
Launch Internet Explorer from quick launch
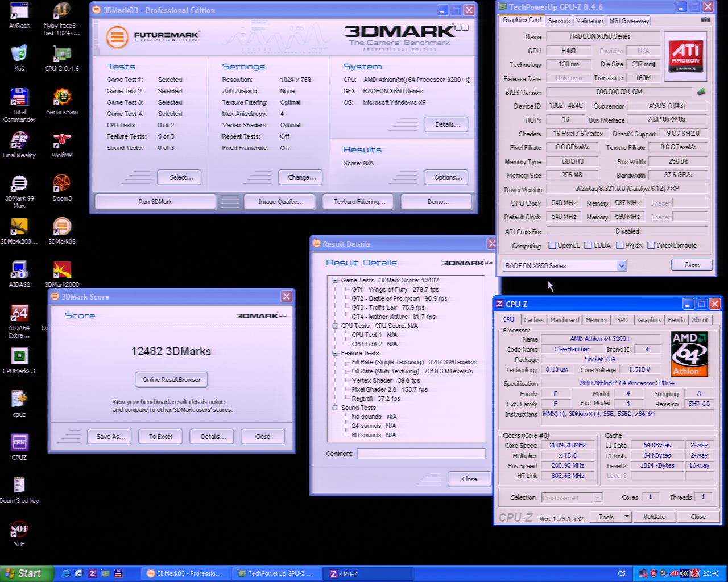point(65,573)
